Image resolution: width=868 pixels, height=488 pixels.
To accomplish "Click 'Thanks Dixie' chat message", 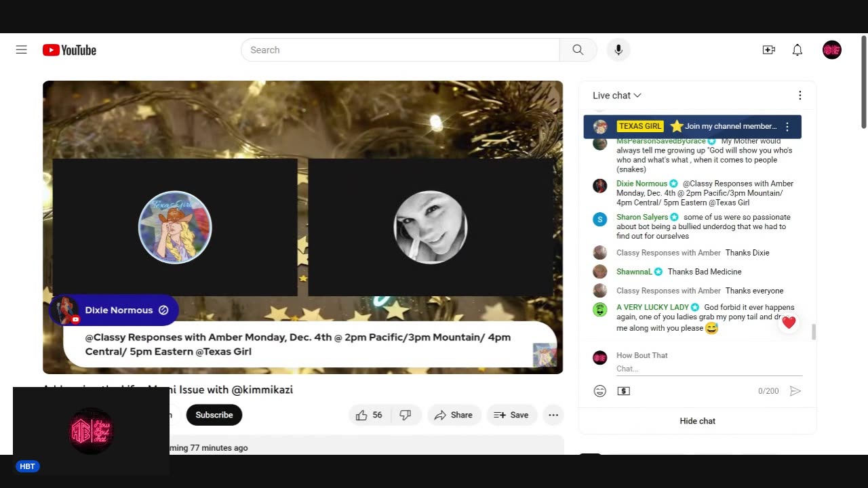I will pyautogui.click(x=747, y=253).
